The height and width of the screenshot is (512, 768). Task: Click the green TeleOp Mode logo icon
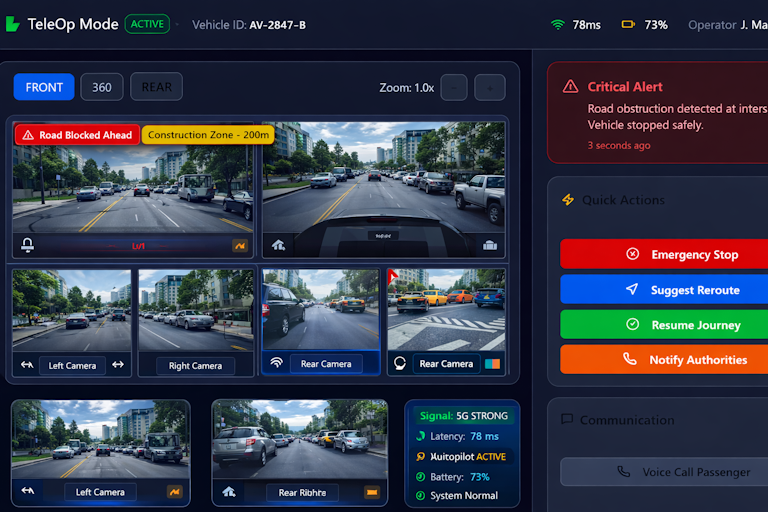tap(13, 24)
